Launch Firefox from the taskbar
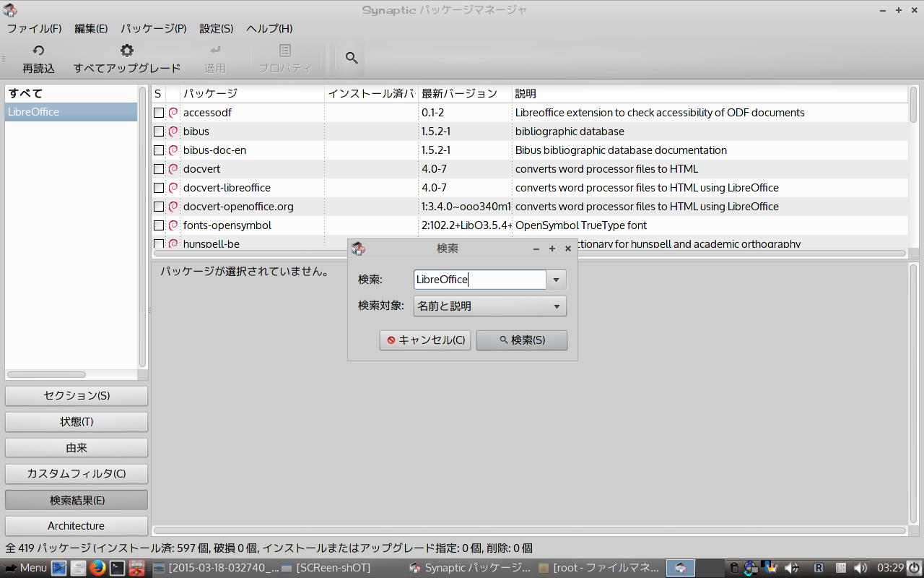The image size is (924, 578). pyautogui.click(x=98, y=568)
